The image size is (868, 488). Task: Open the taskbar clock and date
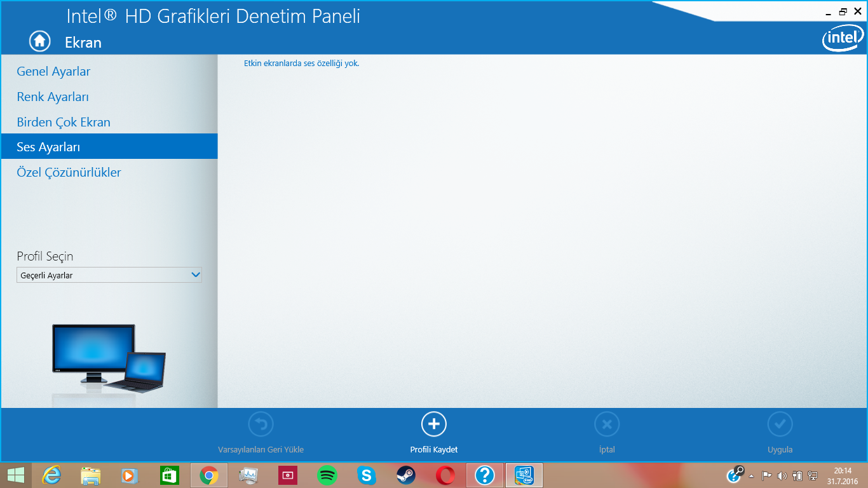tap(843, 476)
